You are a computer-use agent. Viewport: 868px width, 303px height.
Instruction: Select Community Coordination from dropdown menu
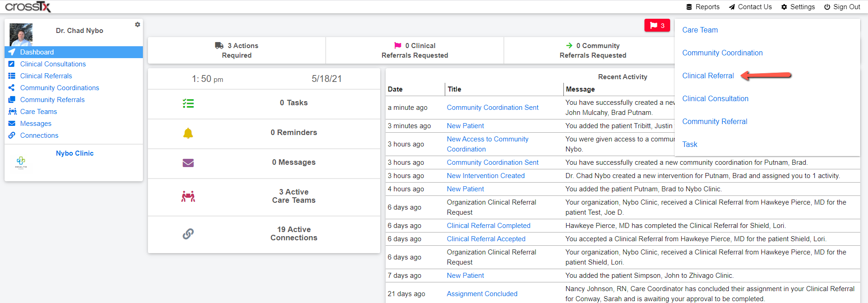pos(722,53)
